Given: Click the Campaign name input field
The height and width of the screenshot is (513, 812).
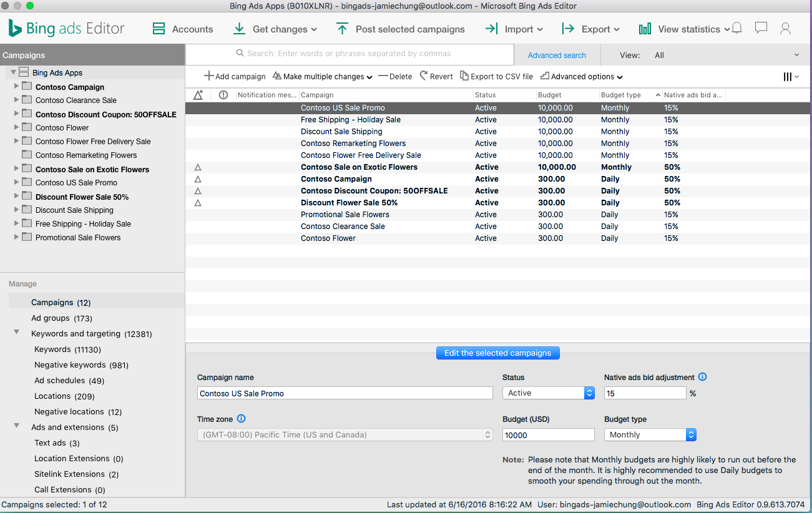Looking at the screenshot, I should point(345,393).
